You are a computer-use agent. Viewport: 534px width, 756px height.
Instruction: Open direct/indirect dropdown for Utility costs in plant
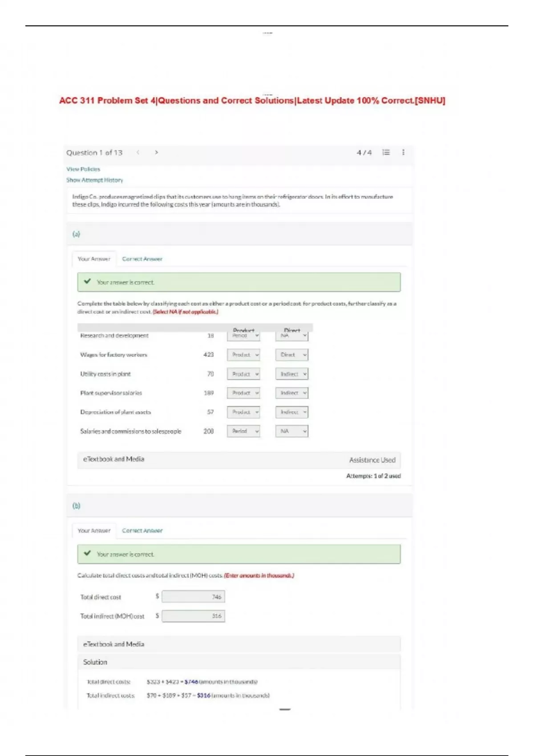pyautogui.click(x=291, y=374)
